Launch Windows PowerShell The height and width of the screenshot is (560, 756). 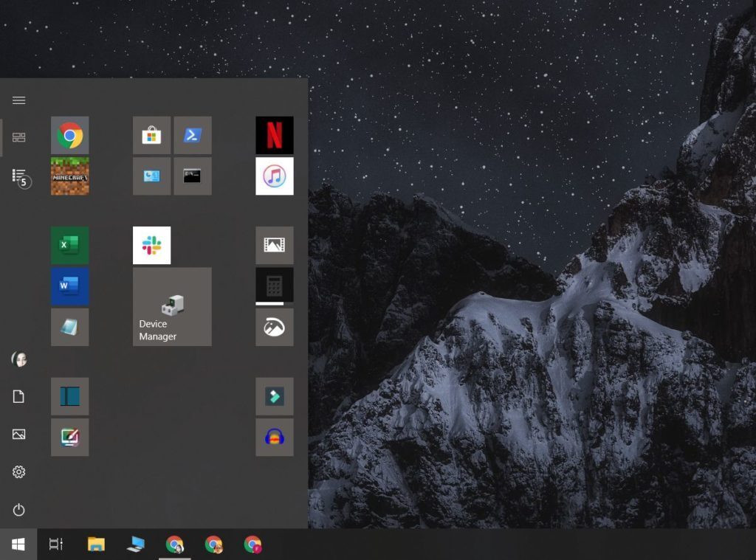pyautogui.click(x=193, y=135)
